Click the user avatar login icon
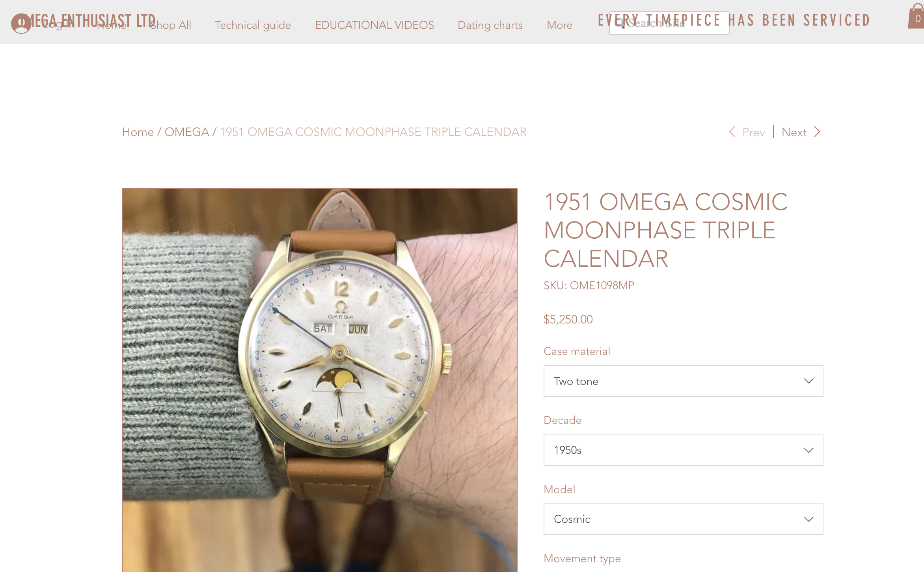This screenshot has width=924, height=572. (x=21, y=24)
